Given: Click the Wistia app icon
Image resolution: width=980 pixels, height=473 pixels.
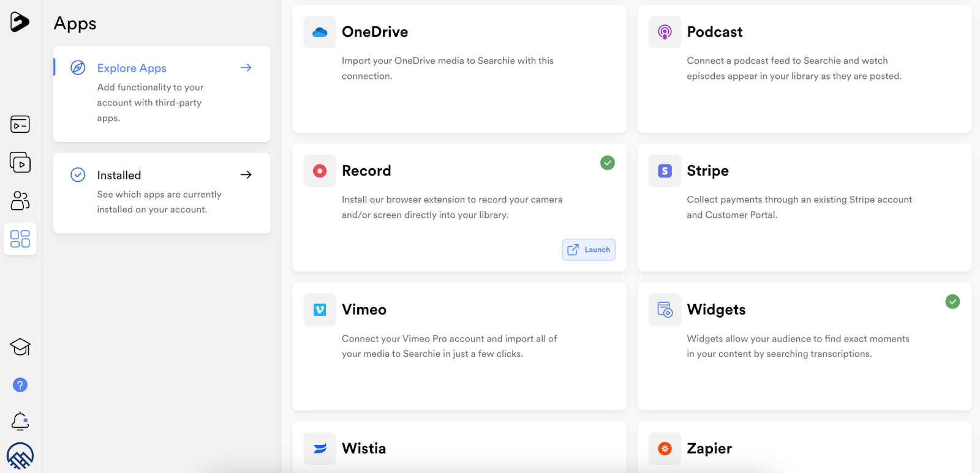Looking at the screenshot, I should point(320,449).
